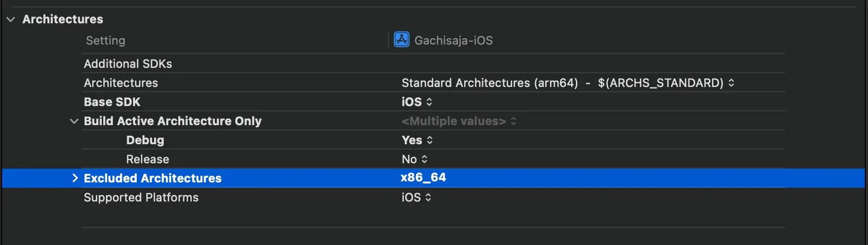
Task: Expand the Excluded Architectures setting
Action: click(75, 178)
